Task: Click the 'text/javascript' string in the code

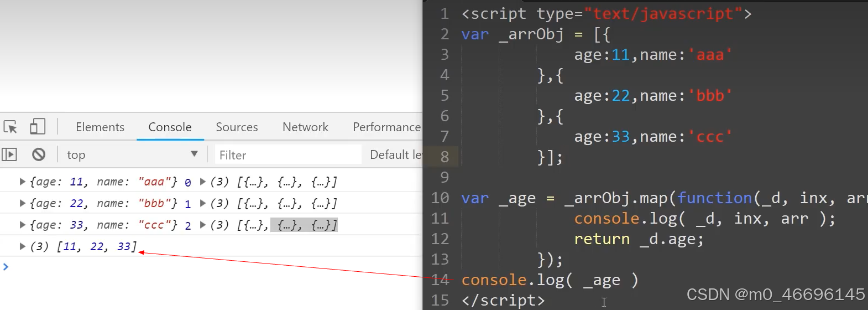Action: pos(663,13)
